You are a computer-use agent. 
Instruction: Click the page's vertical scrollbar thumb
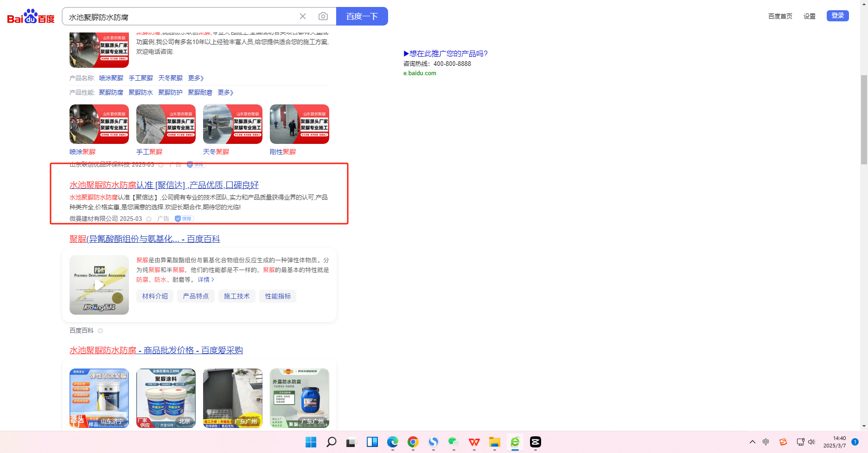(864, 119)
